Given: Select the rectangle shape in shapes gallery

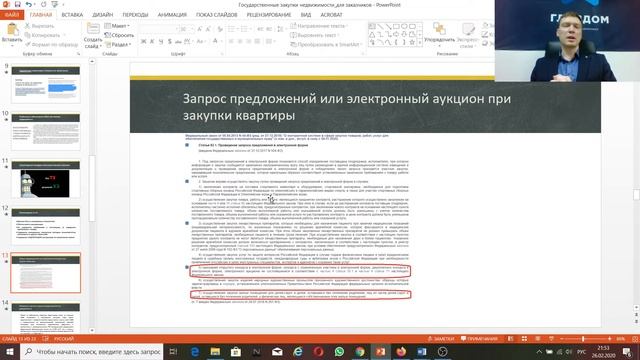Looking at the screenshot, I should [396, 27].
